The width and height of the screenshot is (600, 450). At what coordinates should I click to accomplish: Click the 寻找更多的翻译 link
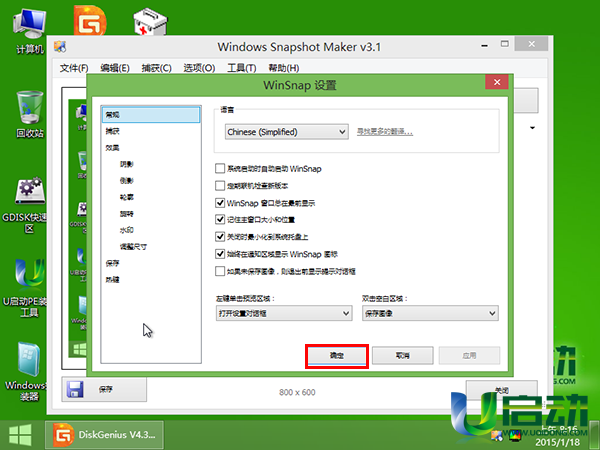tap(385, 132)
